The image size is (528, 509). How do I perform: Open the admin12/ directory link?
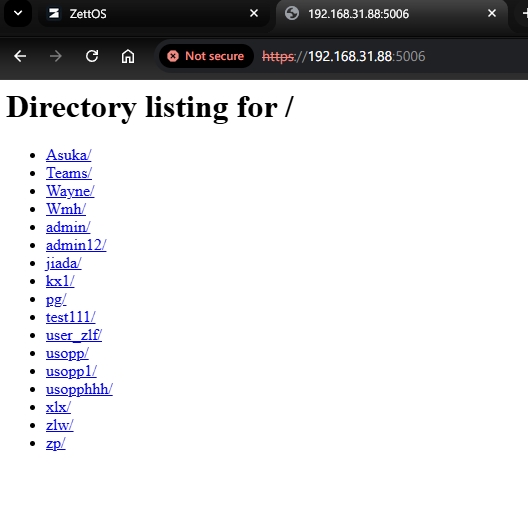(x=76, y=245)
